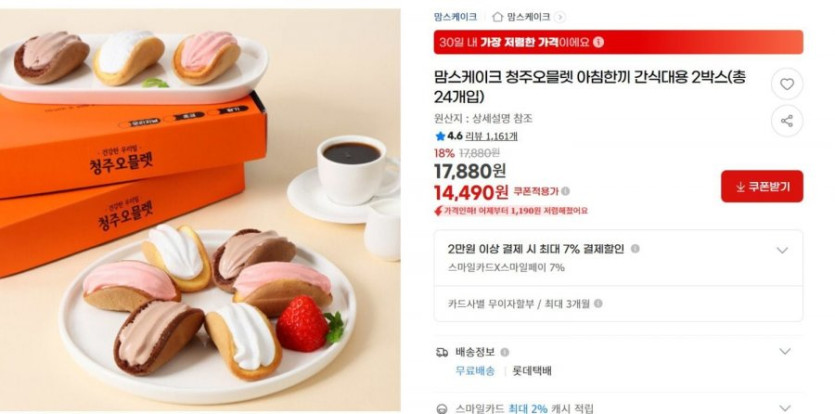Open the 리뷰 1,161개 link
This screenshot has height=414, width=835.
(492, 136)
